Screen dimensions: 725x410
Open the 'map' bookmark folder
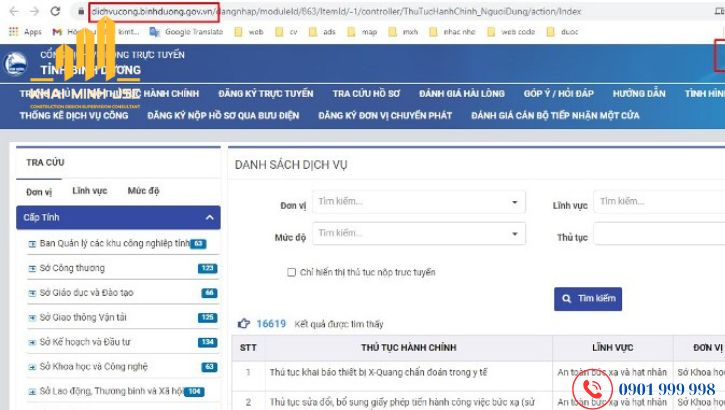point(362,32)
